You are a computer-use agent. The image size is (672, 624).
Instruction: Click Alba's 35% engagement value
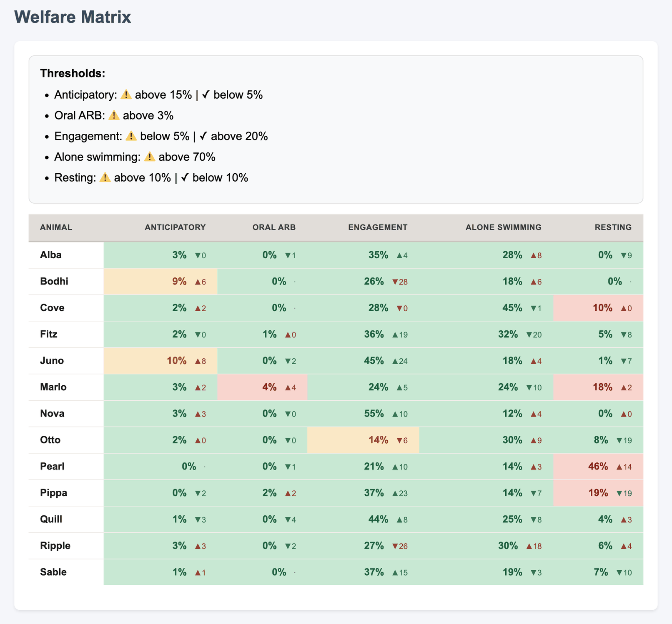pyautogui.click(x=378, y=255)
